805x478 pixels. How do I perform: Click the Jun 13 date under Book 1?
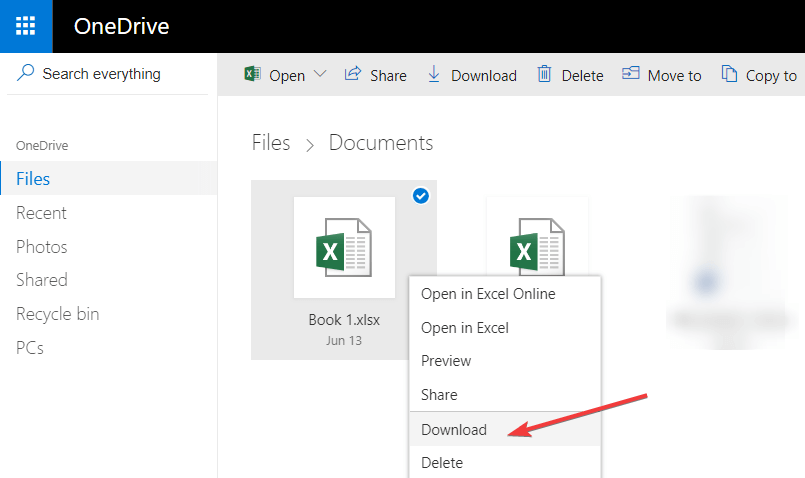(344, 340)
